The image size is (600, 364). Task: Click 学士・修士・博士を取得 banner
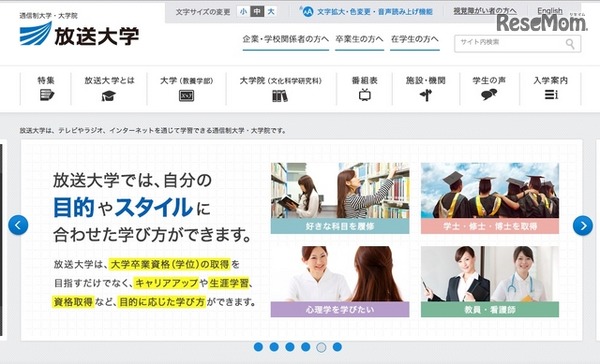[490, 226]
